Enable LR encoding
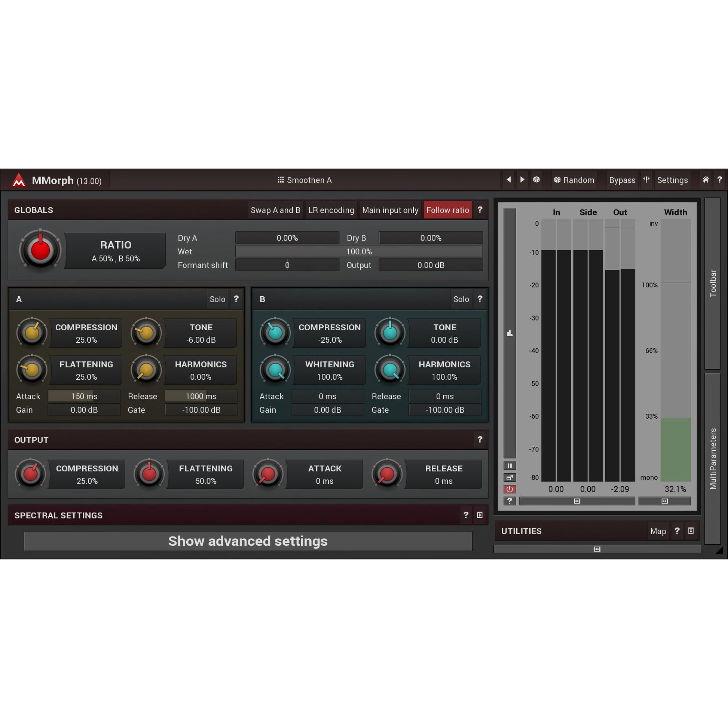Screen dimensions: 728x728 (331, 210)
